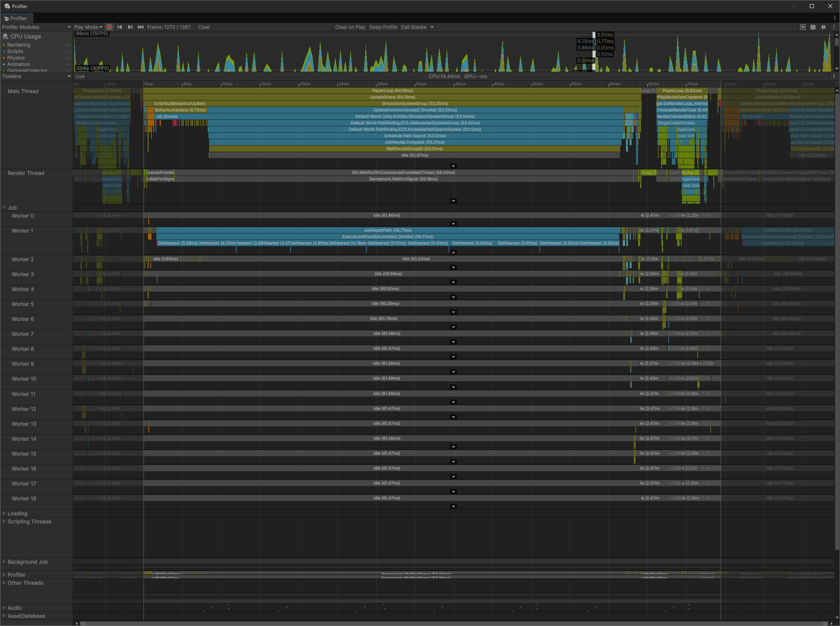
Task: Click Rendering category color swatch
Action: pyautogui.click(x=4, y=45)
